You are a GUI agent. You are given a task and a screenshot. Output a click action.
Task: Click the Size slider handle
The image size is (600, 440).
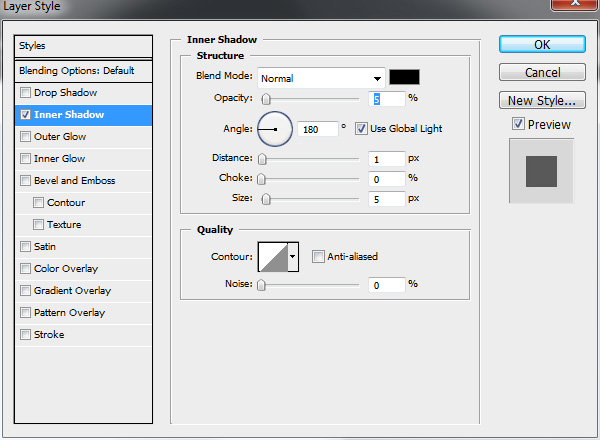point(266,199)
